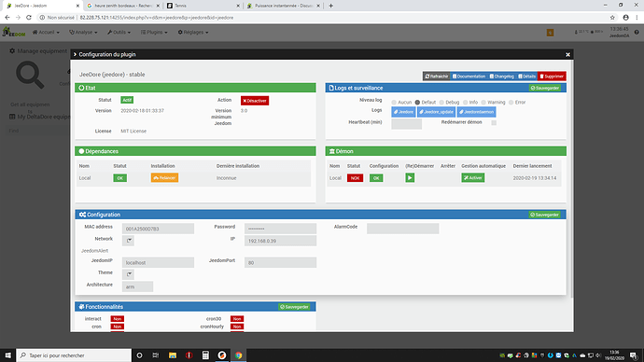Tick the Redémarrer démon checkbox
Screen dimensions: 644x362
[494, 123]
